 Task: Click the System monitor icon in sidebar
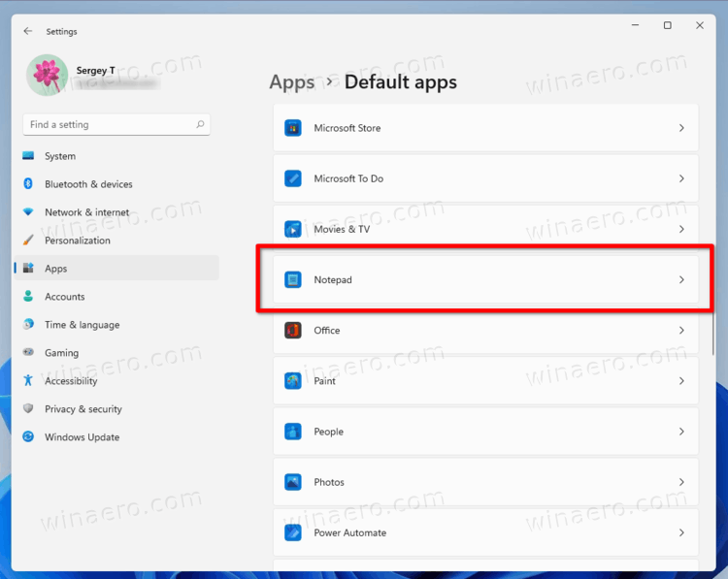click(x=28, y=156)
